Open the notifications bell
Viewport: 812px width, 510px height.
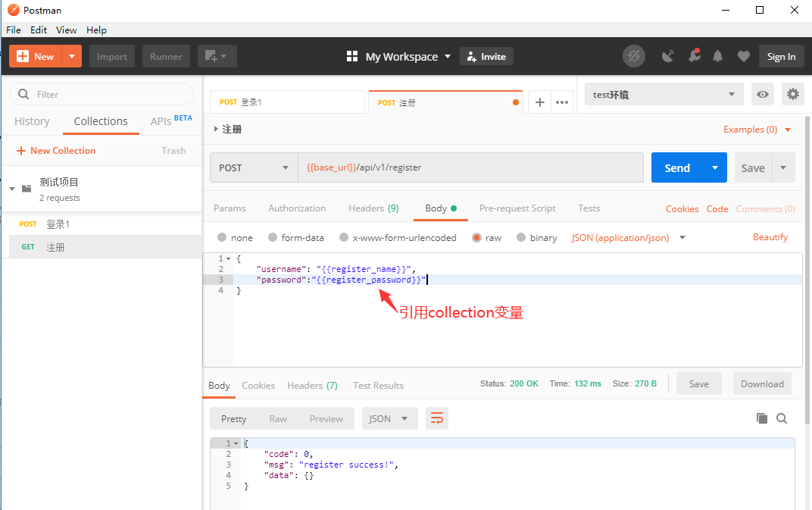[718, 57]
